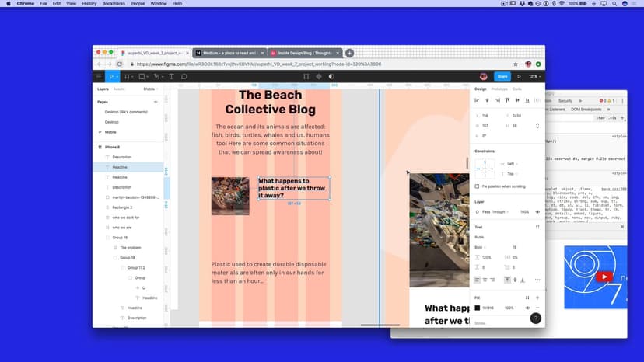Click the Present play icon
Image resolution: width=644 pixels, height=362 pixels.
[x=519, y=76]
